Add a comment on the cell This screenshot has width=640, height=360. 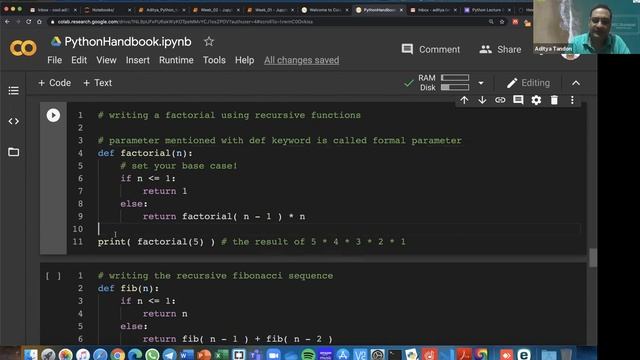[x=518, y=100]
